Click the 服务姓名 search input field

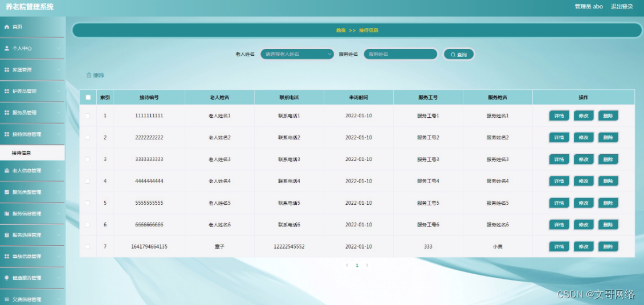[x=401, y=54]
